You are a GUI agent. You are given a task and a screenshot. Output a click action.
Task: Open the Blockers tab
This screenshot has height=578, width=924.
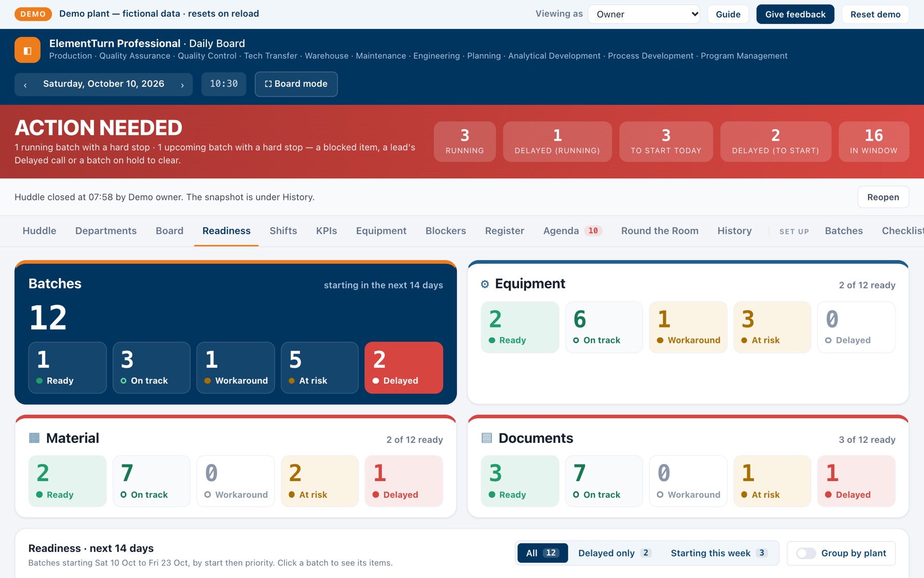[446, 231]
